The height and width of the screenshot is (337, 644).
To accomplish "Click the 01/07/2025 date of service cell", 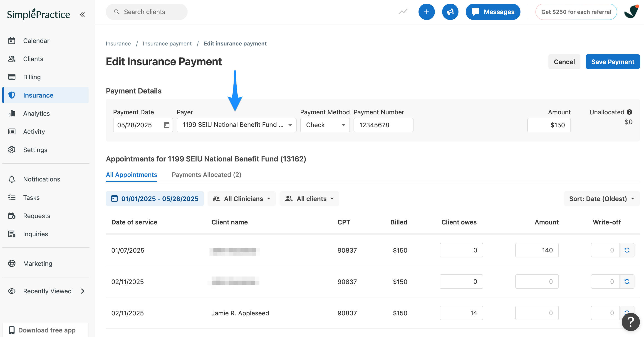I will (128, 250).
